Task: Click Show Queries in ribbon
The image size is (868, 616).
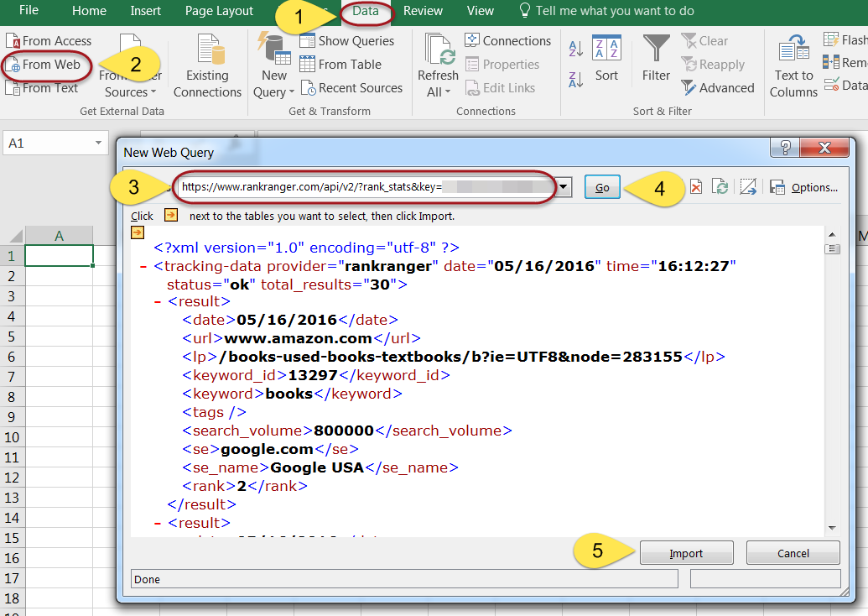Action: tap(346, 40)
